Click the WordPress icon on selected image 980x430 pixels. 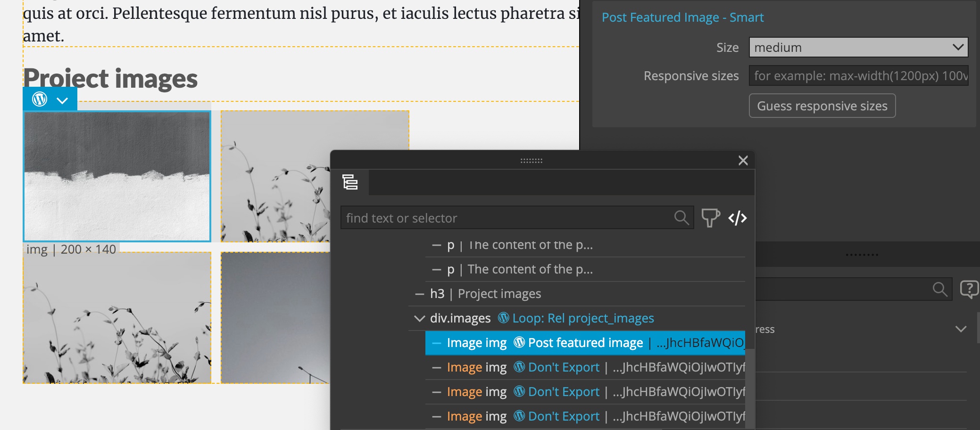point(40,99)
